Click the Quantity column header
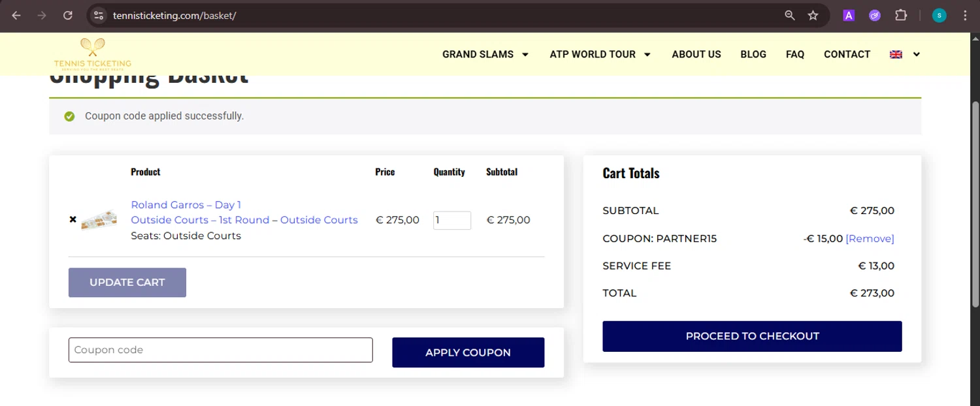 449,172
